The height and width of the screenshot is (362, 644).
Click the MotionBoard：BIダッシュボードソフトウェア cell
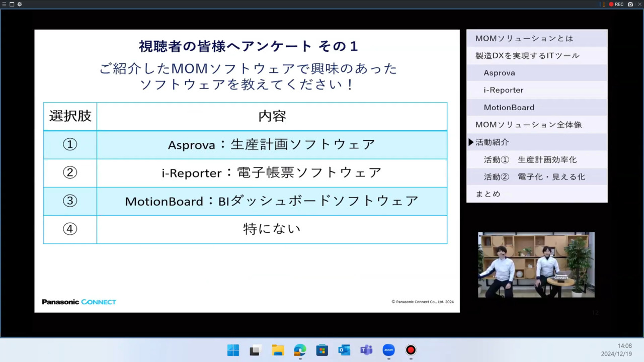[272, 201]
